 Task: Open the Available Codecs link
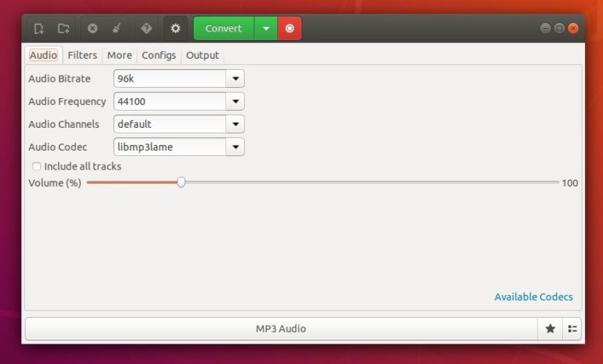pos(533,297)
